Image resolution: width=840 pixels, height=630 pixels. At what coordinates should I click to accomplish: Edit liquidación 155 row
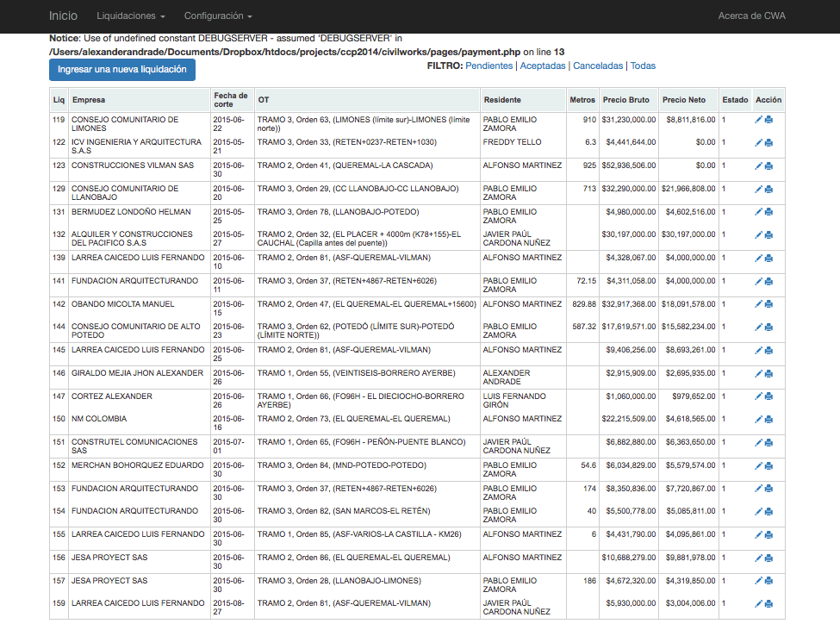(758, 534)
